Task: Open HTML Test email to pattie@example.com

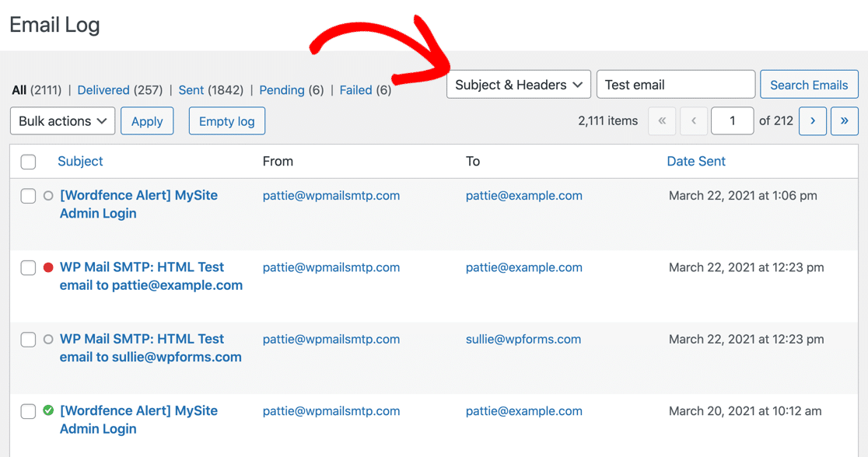Action: (x=151, y=276)
